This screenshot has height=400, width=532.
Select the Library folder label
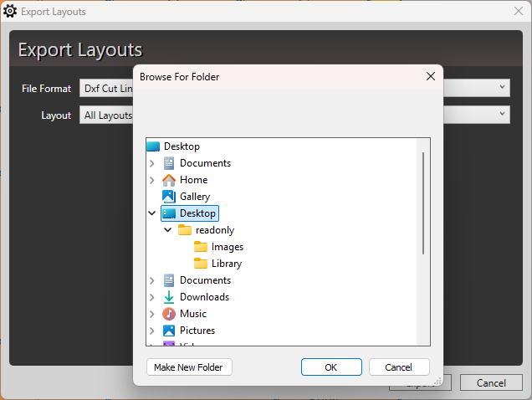[x=227, y=264]
